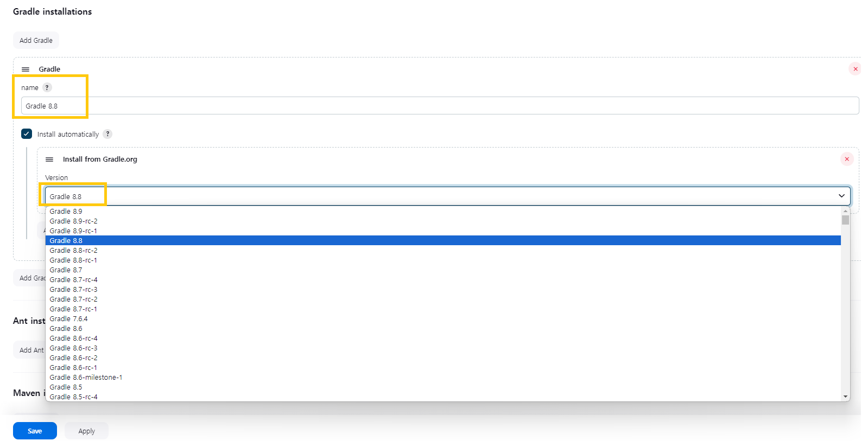Open help for Install automatically option
868x447 pixels.
[x=107, y=134]
